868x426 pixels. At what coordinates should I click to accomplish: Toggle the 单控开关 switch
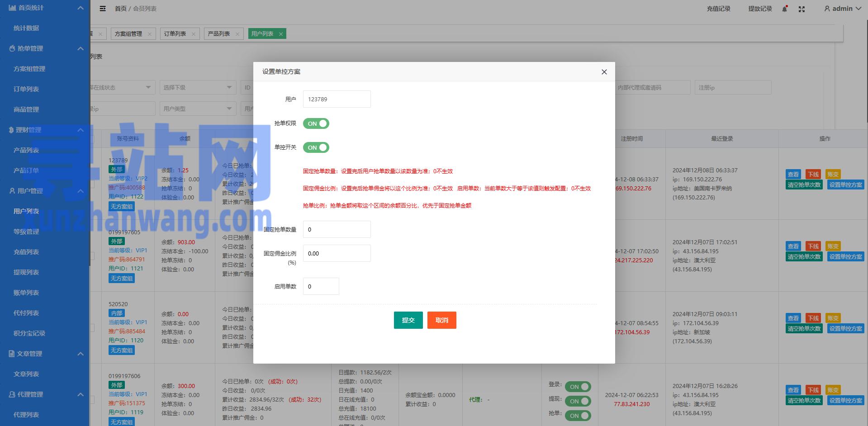tap(316, 147)
